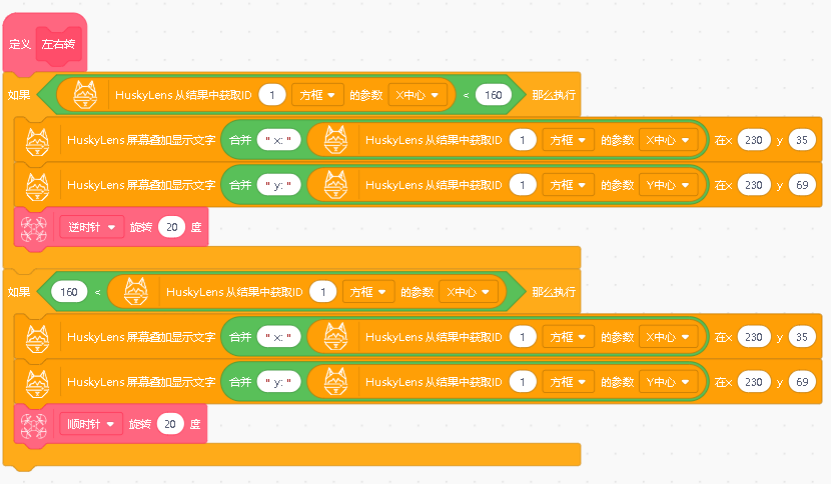Viewport: 831px width, 485px height.
Task: Select the 定义 hat block label
Action: pyautogui.click(x=20, y=45)
